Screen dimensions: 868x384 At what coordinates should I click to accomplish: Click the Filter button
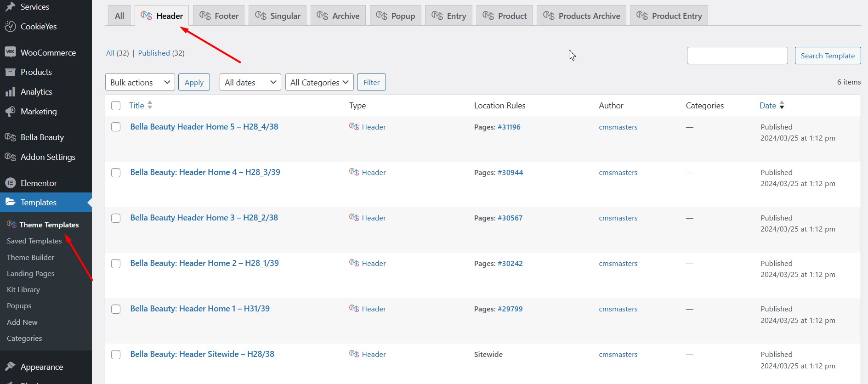pyautogui.click(x=371, y=82)
